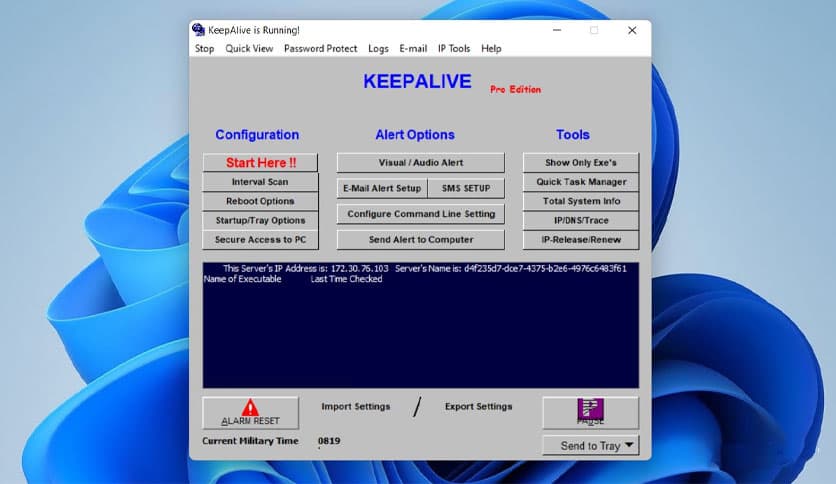Open the Stop menu
The width and height of the screenshot is (836, 484).
[x=204, y=49]
